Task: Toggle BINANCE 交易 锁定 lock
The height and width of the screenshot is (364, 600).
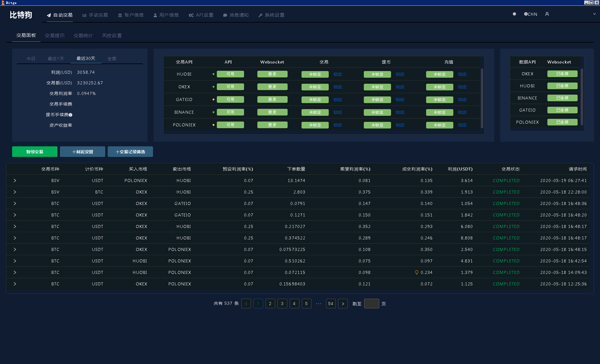Action: pos(338,112)
